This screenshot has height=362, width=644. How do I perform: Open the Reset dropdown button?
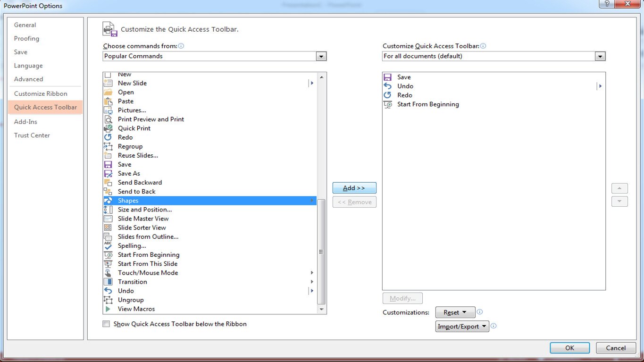coord(455,312)
